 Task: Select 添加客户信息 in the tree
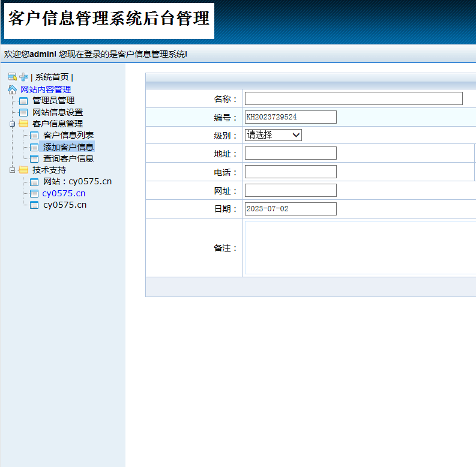coord(68,147)
